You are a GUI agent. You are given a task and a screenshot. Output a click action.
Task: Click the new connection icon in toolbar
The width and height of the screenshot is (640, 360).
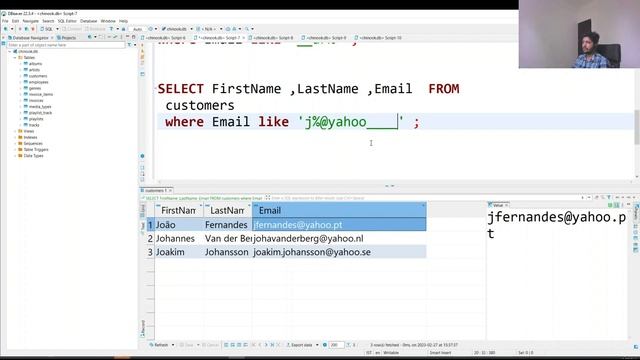(7, 29)
